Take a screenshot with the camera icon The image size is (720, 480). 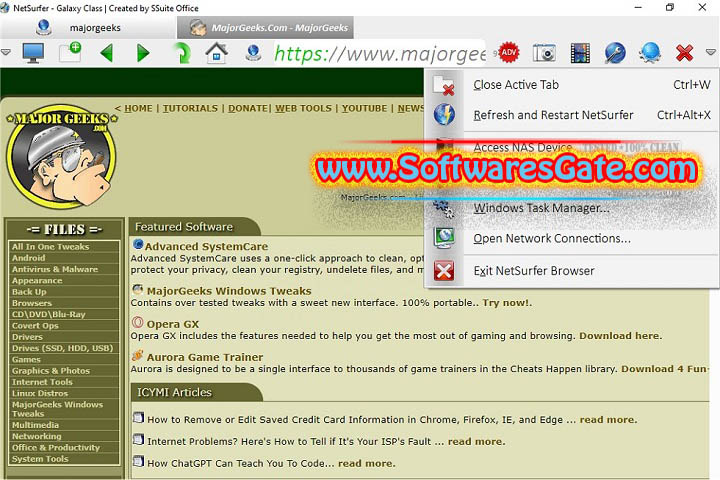pyautogui.click(x=544, y=53)
